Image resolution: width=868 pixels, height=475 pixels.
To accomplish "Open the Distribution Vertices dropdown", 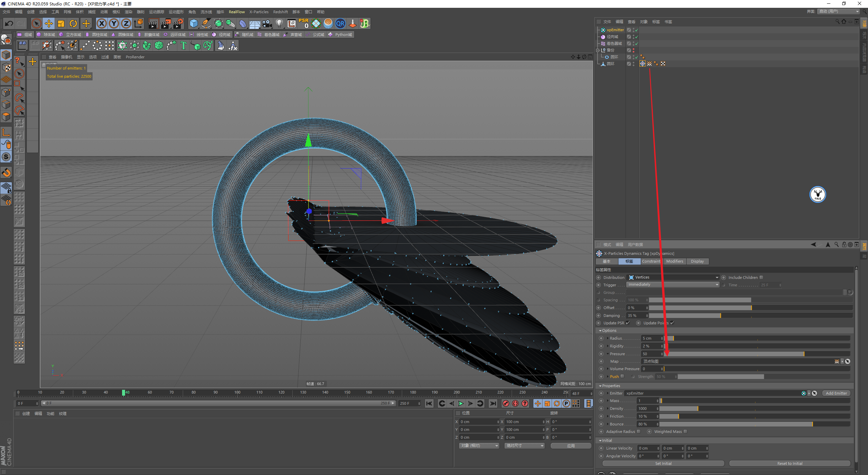I will tap(673, 277).
